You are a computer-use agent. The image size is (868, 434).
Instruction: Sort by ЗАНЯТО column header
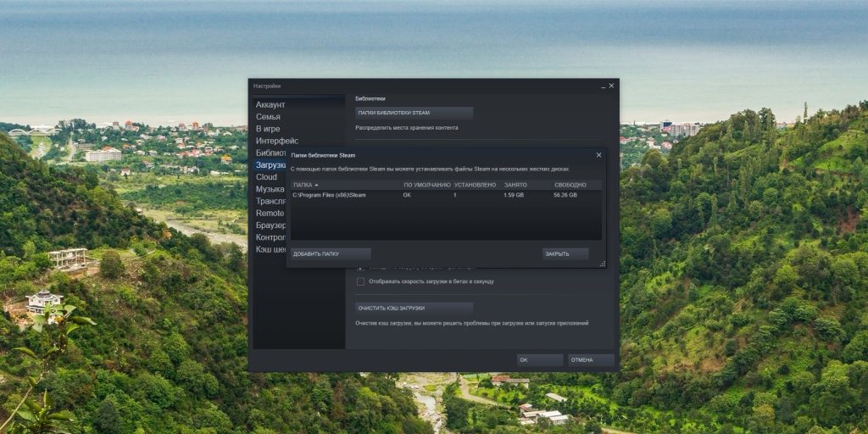point(515,184)
